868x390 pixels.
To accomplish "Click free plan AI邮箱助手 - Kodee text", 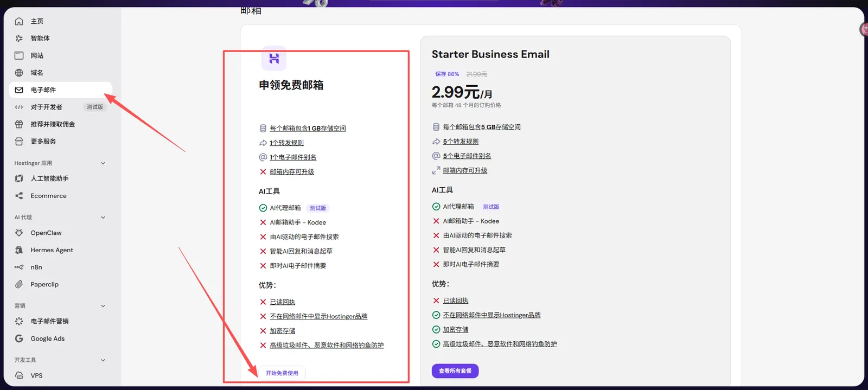I will (x=298, y=222).
